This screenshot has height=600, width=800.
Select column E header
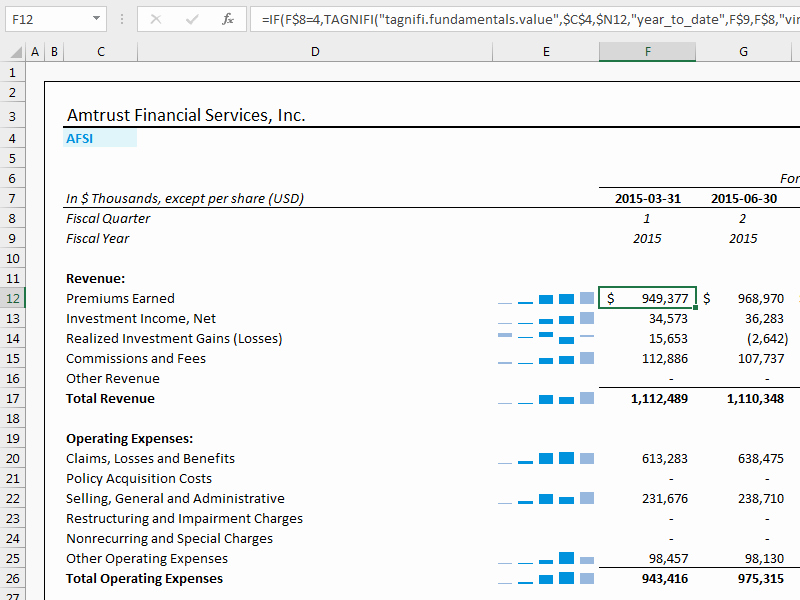(x=546, y=52)
